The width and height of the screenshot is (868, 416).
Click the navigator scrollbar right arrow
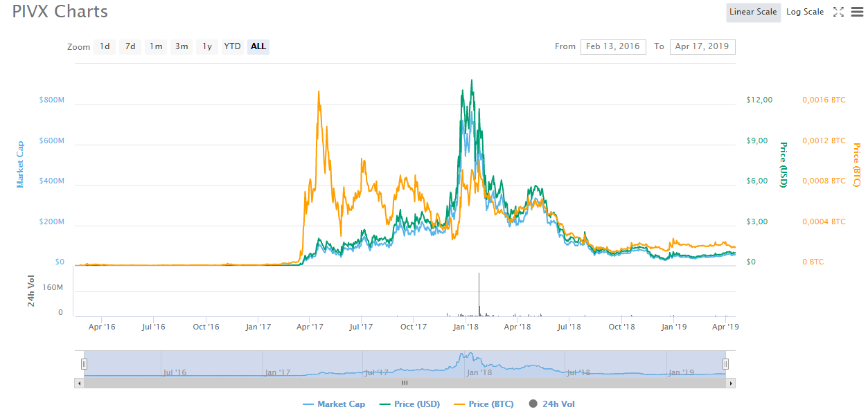coord(731,383)
